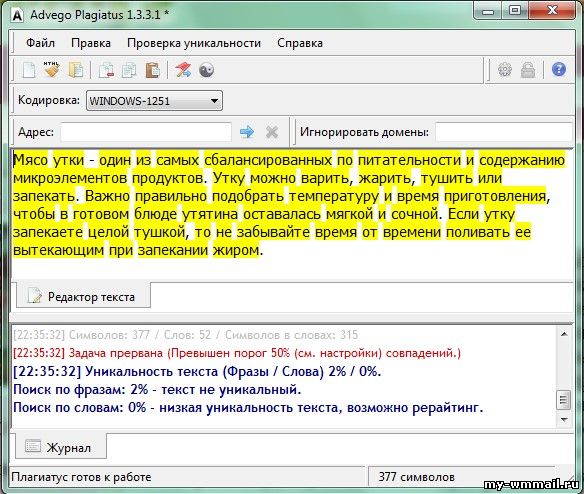Image resolution: width=584 pixels, height=494 pixels.
Task: Click the blue go arrow beside Адрес
Action: tap(247, 132)
